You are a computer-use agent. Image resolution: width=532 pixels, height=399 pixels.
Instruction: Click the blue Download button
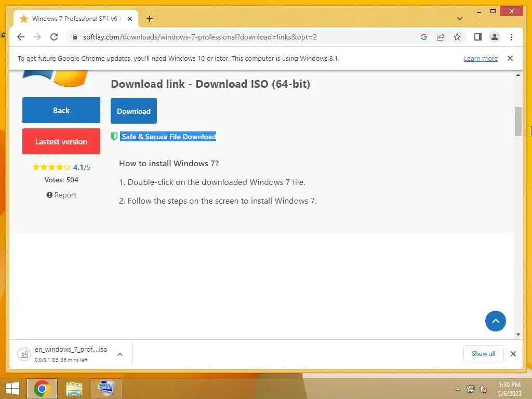tap(134, 111)
